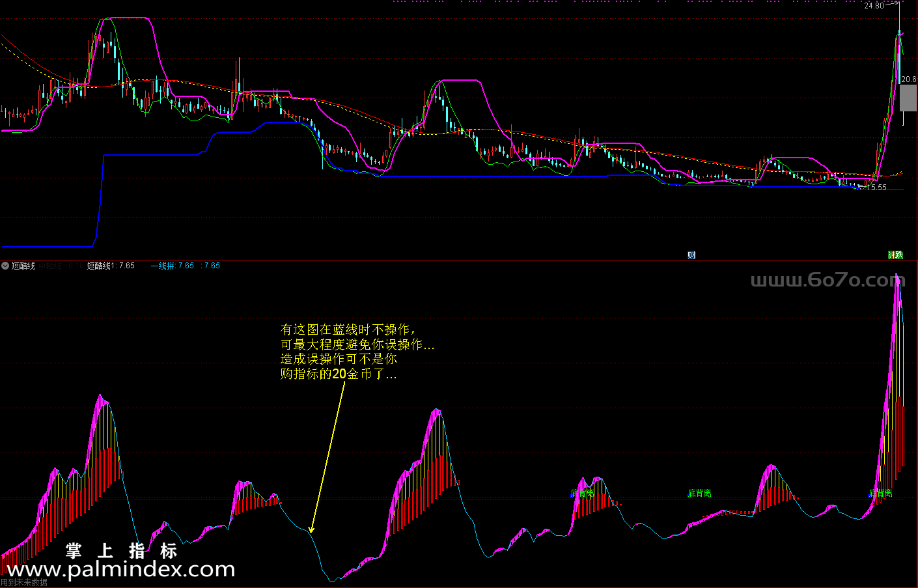
Task: Open the 财 marker on the chart
Action: pos(691,255)
